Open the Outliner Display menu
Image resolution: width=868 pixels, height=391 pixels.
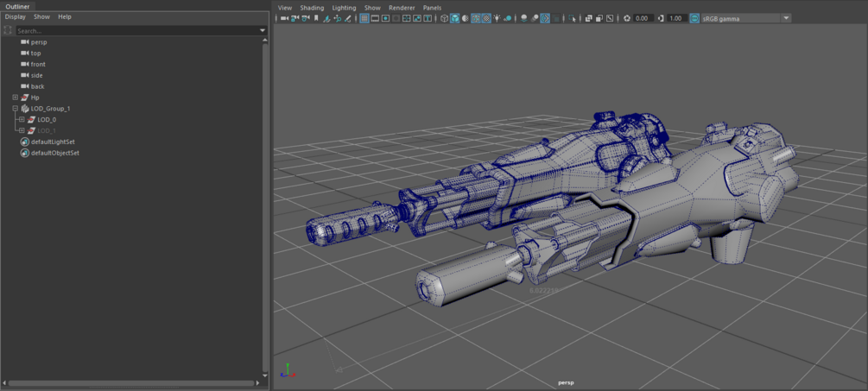click(16, 16)
